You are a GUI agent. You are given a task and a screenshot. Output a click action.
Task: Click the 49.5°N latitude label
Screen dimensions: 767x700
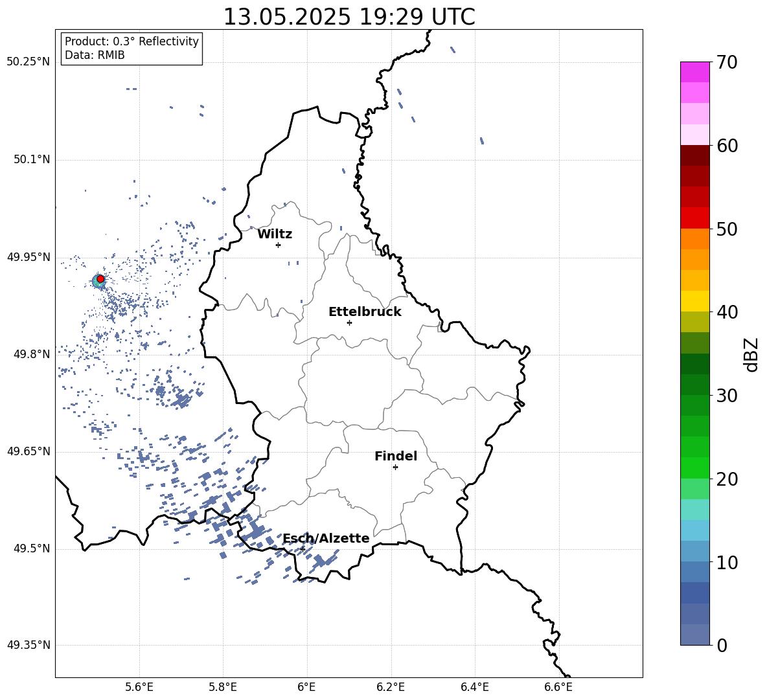(32, 548)
